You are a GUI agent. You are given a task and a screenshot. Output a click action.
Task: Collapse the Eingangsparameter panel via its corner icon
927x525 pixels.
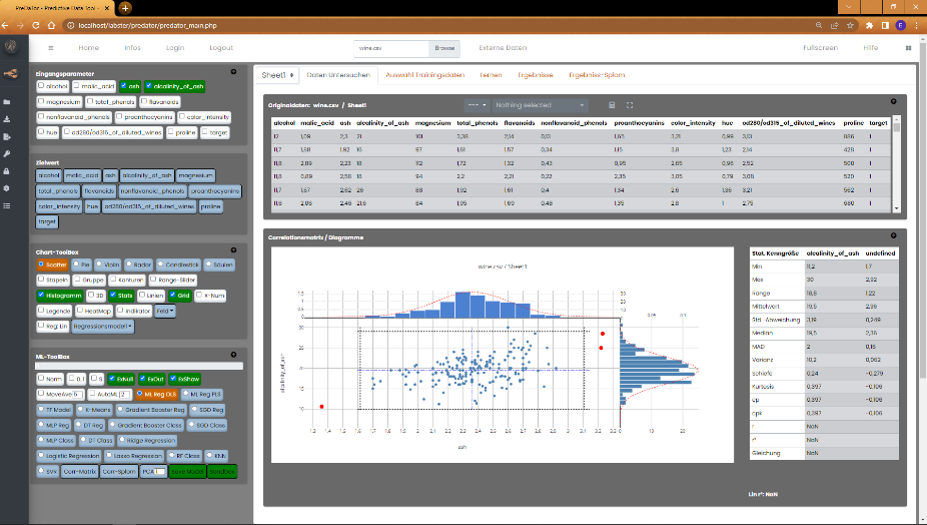233,72
